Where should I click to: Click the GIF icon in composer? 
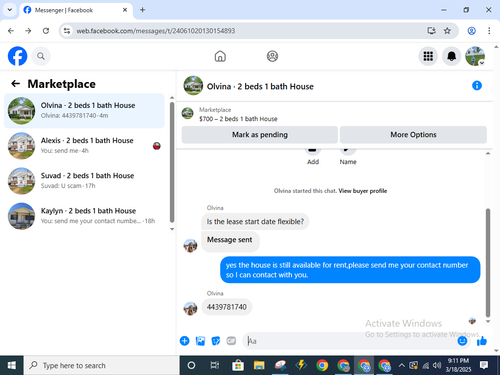pos(231,341)
